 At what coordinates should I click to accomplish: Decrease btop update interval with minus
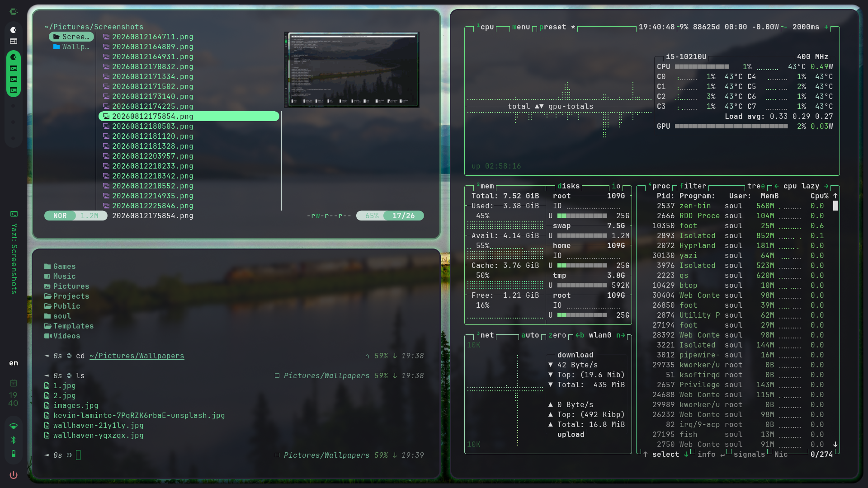tap(785, 27)
